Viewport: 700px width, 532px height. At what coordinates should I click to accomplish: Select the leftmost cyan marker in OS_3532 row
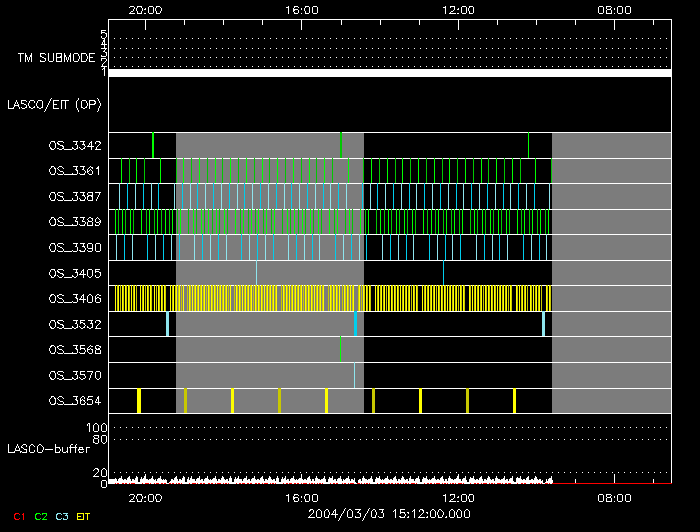coord(167,323)
